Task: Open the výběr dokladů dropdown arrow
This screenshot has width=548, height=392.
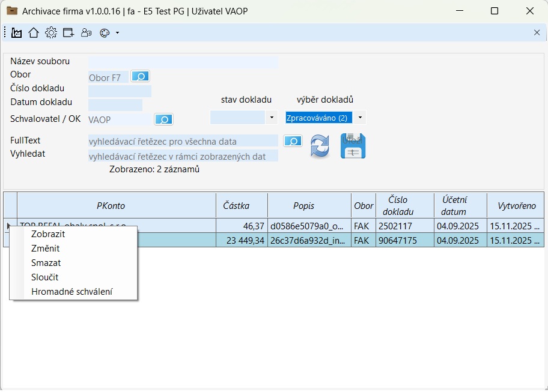Action: pos(359,118)
